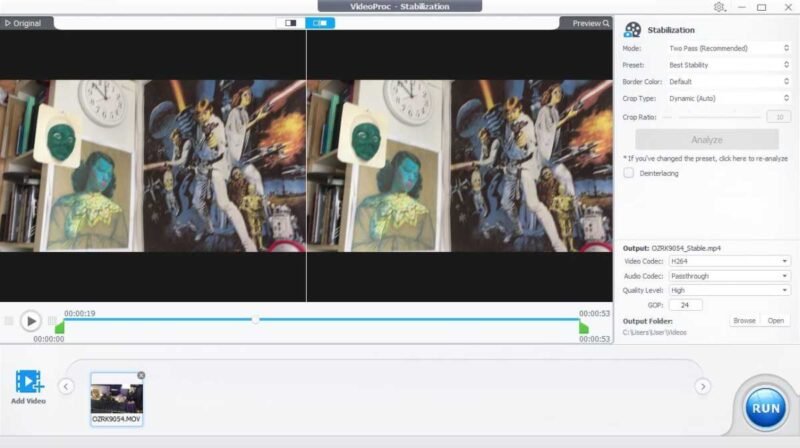Image resolution: width=800 pixels, height=448 pixels.
Task: Select the OZRK9054.MOV thumbnail
Action: 117,398
